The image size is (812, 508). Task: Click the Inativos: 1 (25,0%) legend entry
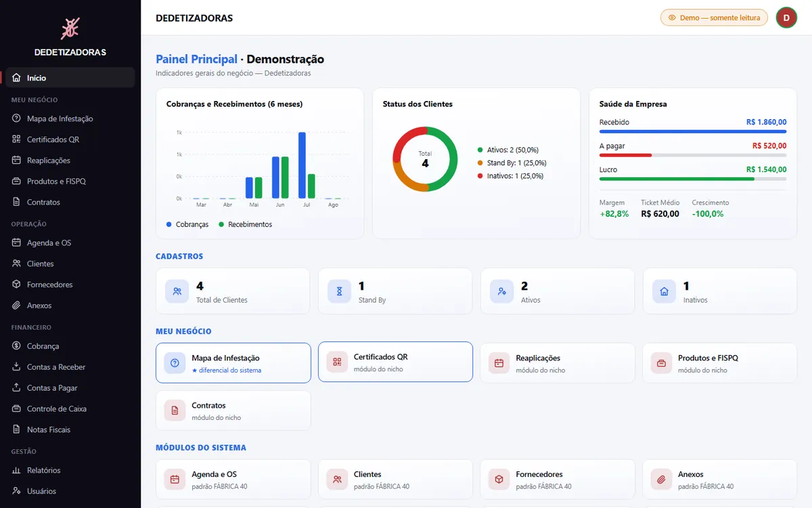tap(510, 176)
